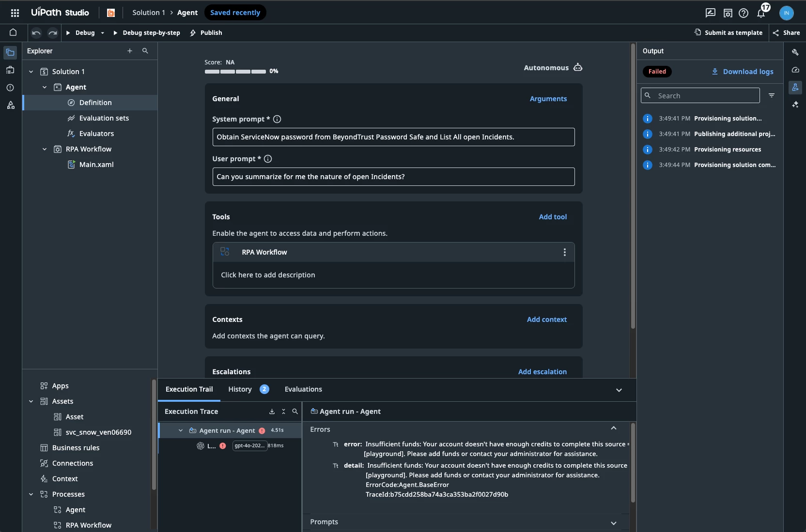Collapse the Assets section
Image resolution: width=806 pixels, height=532 pixels.
click(31, 401)
